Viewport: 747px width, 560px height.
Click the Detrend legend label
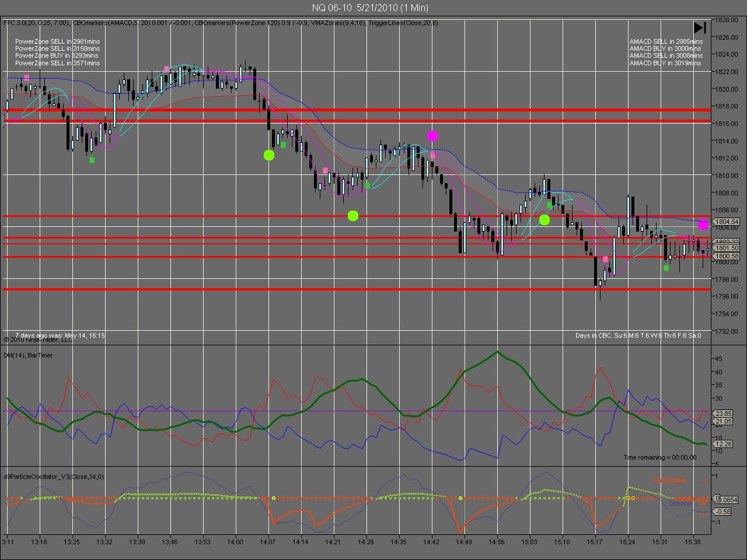[x=679, y=503]
